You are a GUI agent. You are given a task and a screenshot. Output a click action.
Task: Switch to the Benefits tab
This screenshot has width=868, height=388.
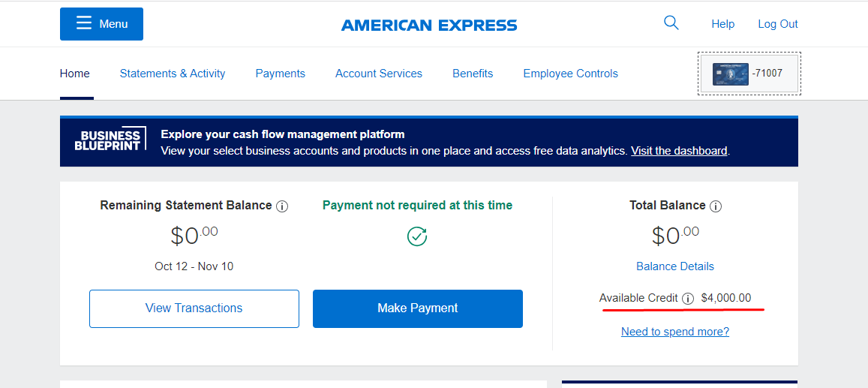click(x=472, y=74)
